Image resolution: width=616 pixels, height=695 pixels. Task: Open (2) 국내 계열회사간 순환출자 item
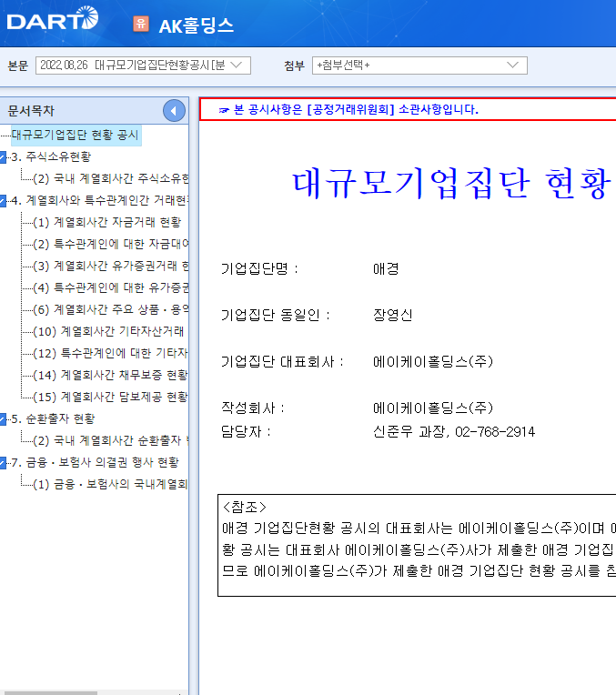click(110, 440)
